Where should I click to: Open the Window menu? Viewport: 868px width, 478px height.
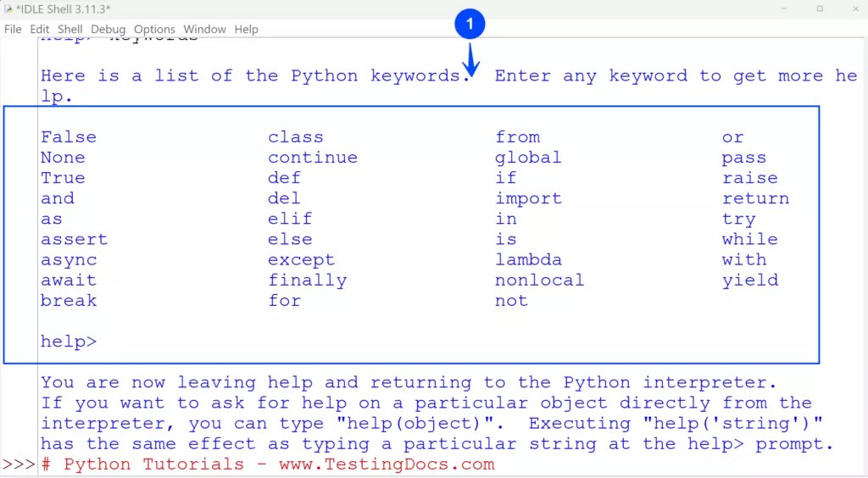[x=205, y=30]
